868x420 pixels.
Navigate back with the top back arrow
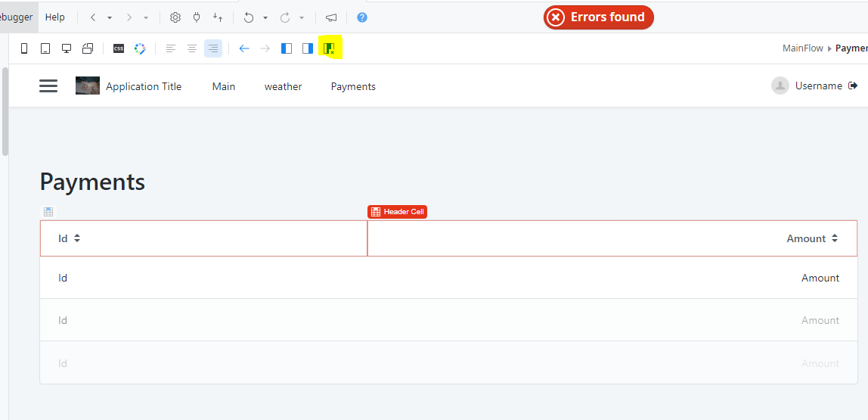click(x=93, y=17)
